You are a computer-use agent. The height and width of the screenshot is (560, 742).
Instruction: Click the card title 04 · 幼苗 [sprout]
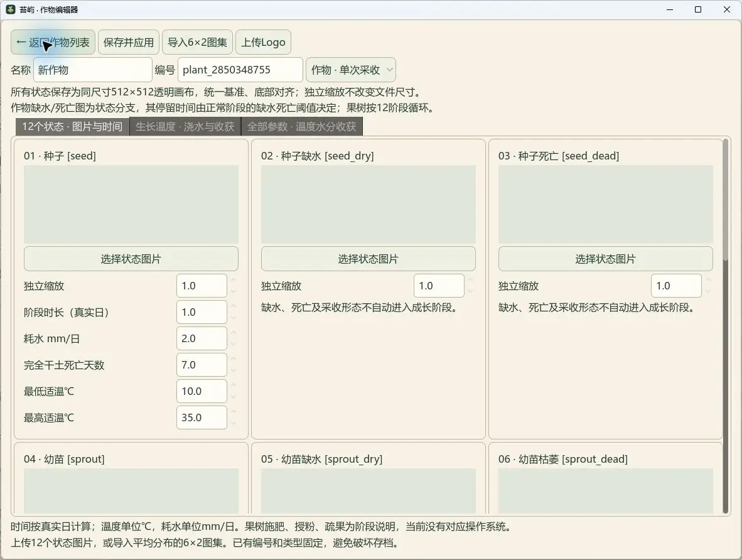[65, 459]
